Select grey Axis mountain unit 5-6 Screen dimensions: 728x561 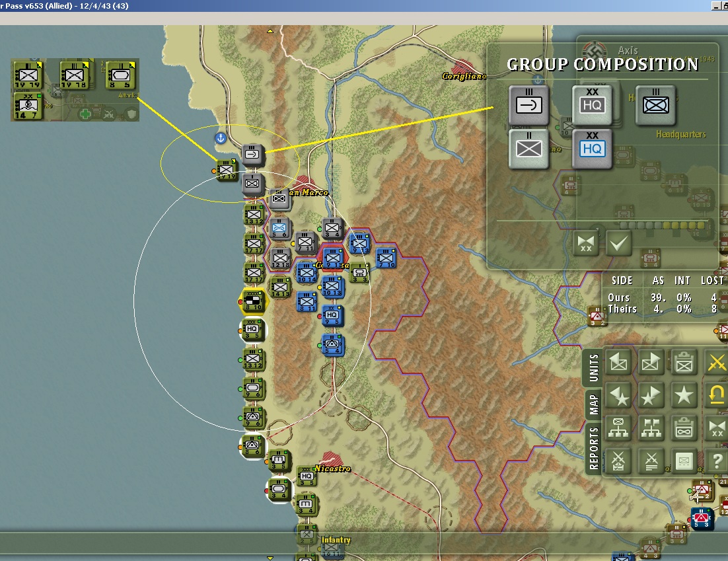coord(279,229)
